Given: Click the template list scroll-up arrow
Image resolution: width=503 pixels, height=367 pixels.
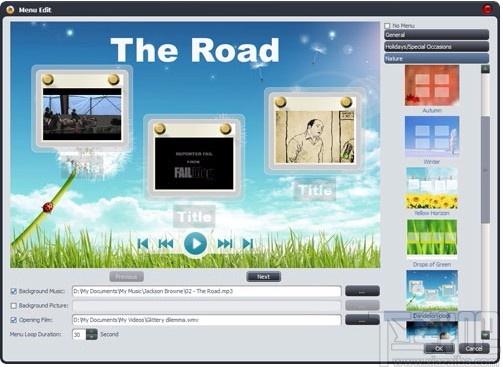Looking at the screenshot, I should (x=485, y=69).
